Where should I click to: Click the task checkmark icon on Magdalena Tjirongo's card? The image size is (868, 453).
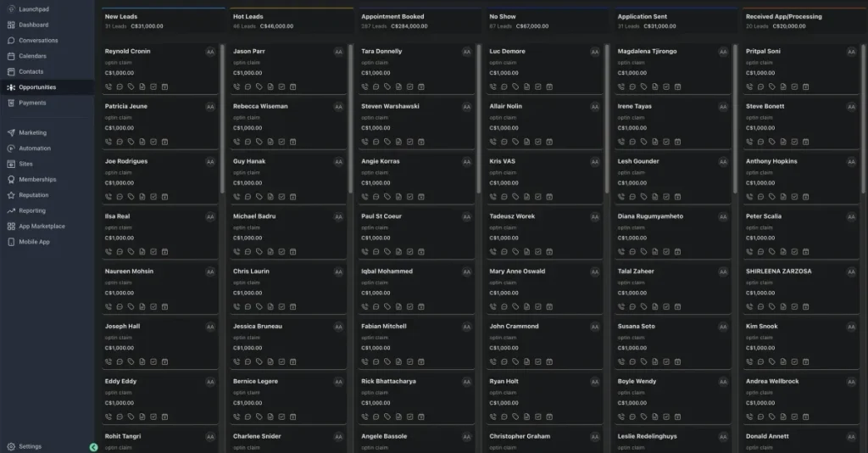[665, 87]
